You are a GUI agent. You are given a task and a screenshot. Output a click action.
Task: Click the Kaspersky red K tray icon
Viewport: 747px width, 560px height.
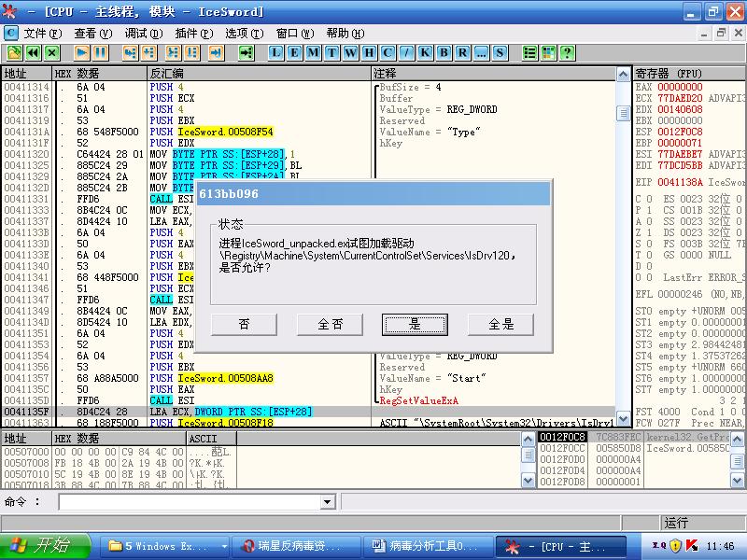point(692,545)
